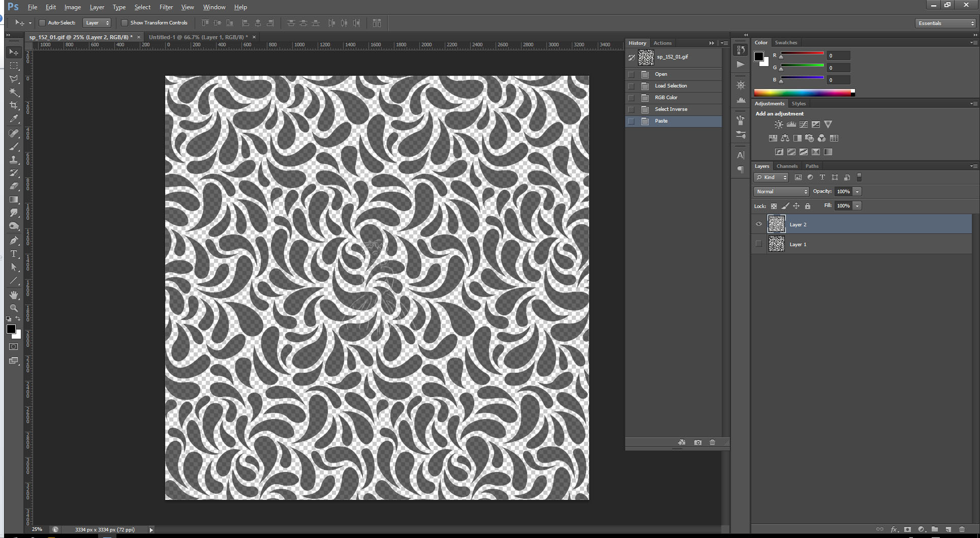Create a new layer
Image resolution: width=980 pixels, height=538 pixels.
coord(948,529)
